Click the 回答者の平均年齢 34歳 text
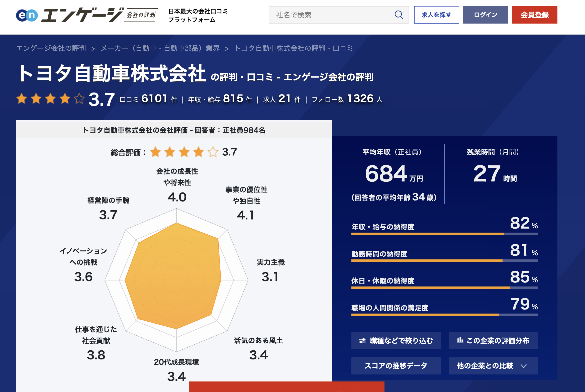Screen dimensions: 585x392 tap(394, 197)
